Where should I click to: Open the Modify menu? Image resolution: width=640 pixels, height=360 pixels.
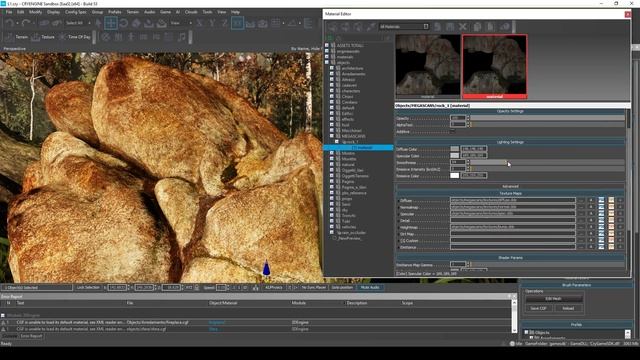coord(35,12)
